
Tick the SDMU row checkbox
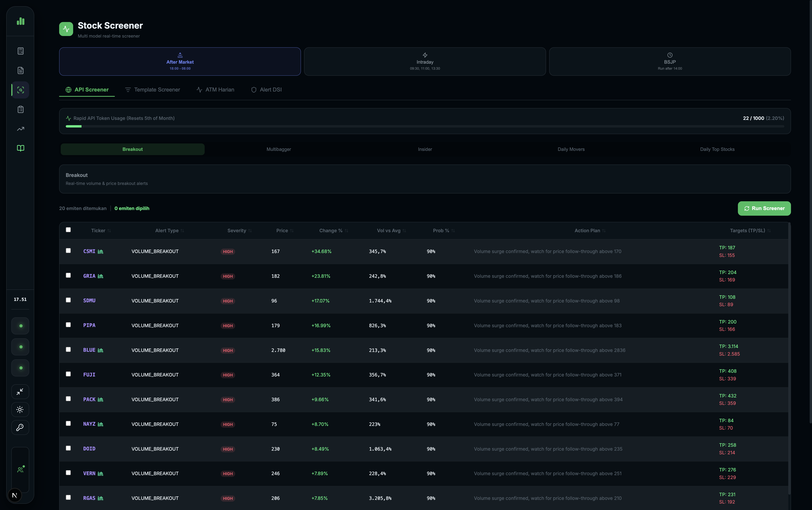point(68,300)
